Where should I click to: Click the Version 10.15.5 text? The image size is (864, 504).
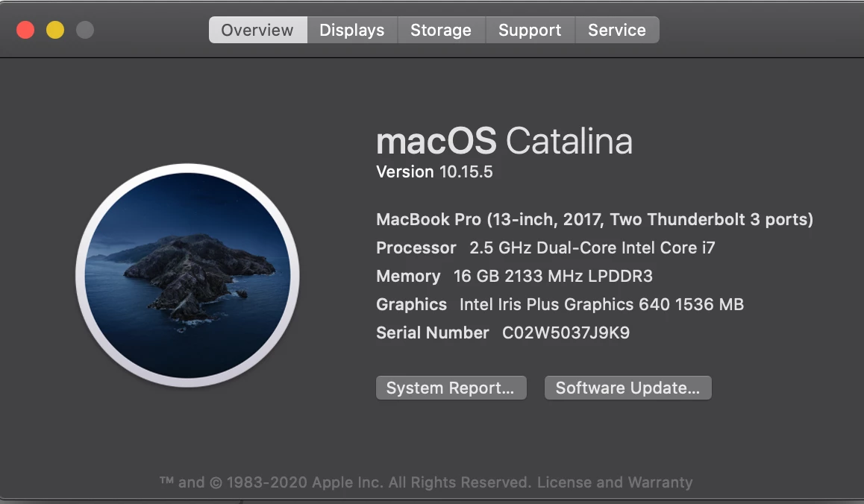[x=434, y=172]
